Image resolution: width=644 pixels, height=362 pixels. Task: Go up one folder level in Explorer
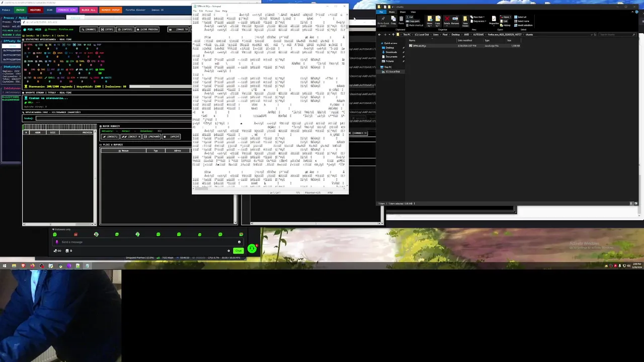point(393,35)
